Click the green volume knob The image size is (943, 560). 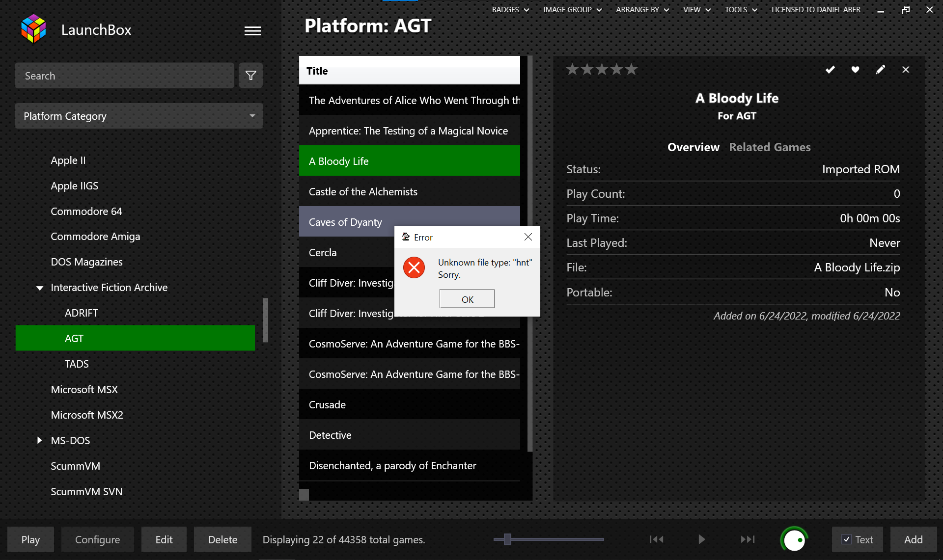[x=794, y=539]
